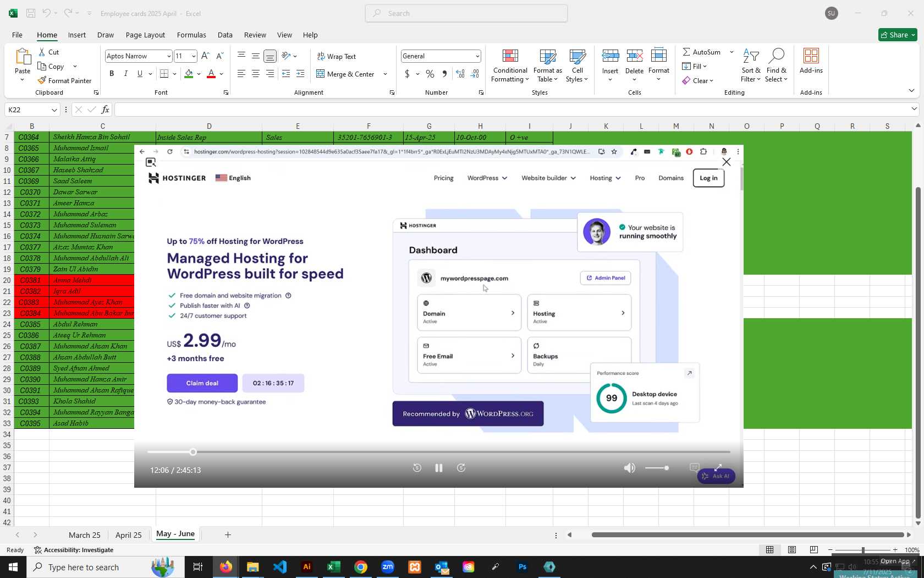
Task: Toggle middle vertical align button
Action: (x=256, y=56)
